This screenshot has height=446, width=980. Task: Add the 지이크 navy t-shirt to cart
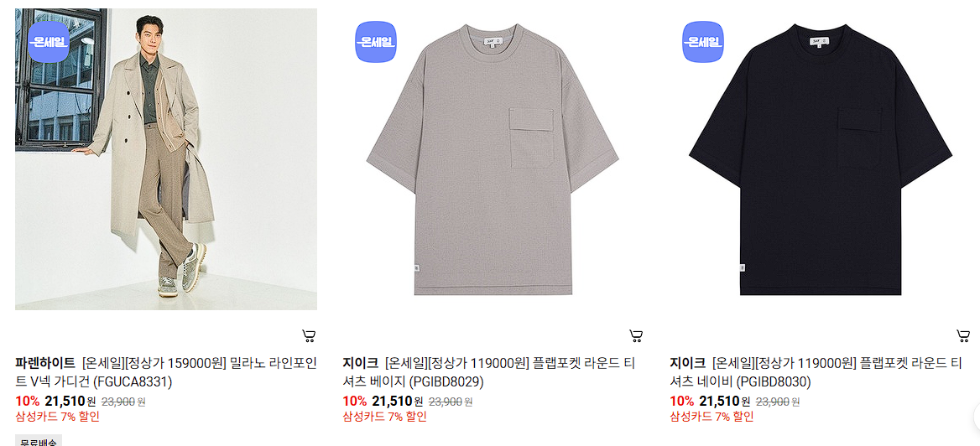[963, 336]
